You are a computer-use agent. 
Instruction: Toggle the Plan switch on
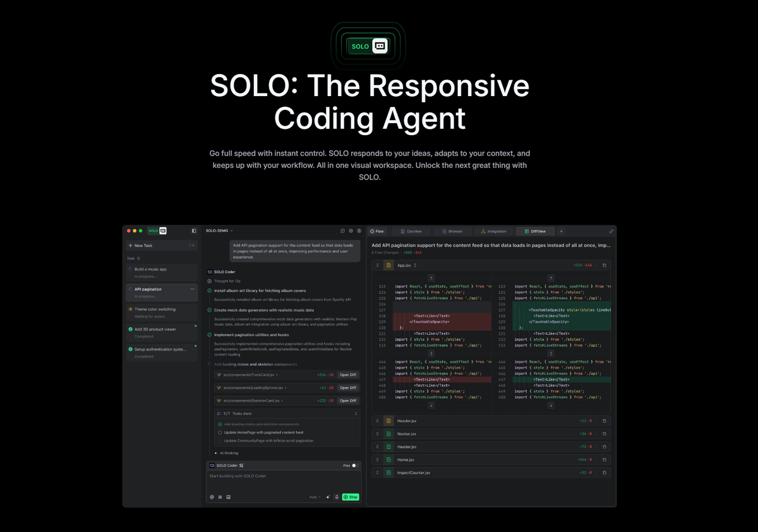[x=356, y=466]
